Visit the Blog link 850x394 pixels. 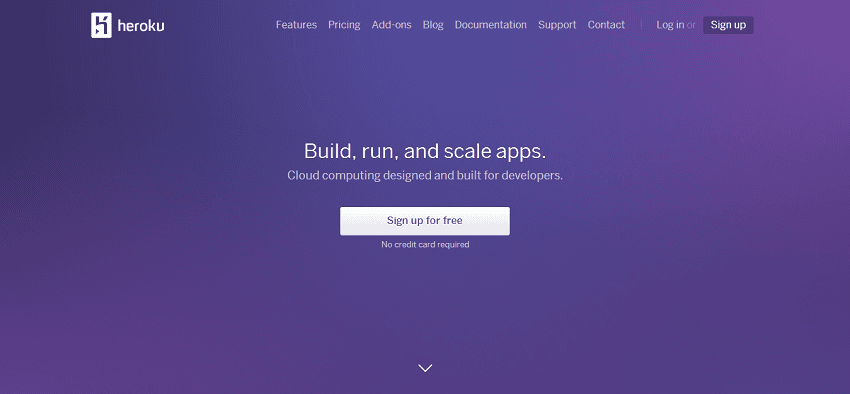coord(433,25)
